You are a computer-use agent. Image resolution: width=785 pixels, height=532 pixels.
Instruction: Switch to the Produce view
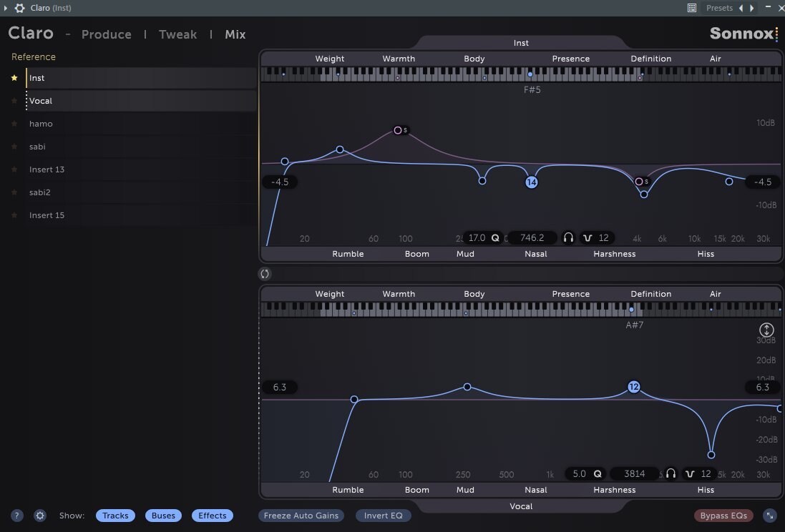[107, 34]
